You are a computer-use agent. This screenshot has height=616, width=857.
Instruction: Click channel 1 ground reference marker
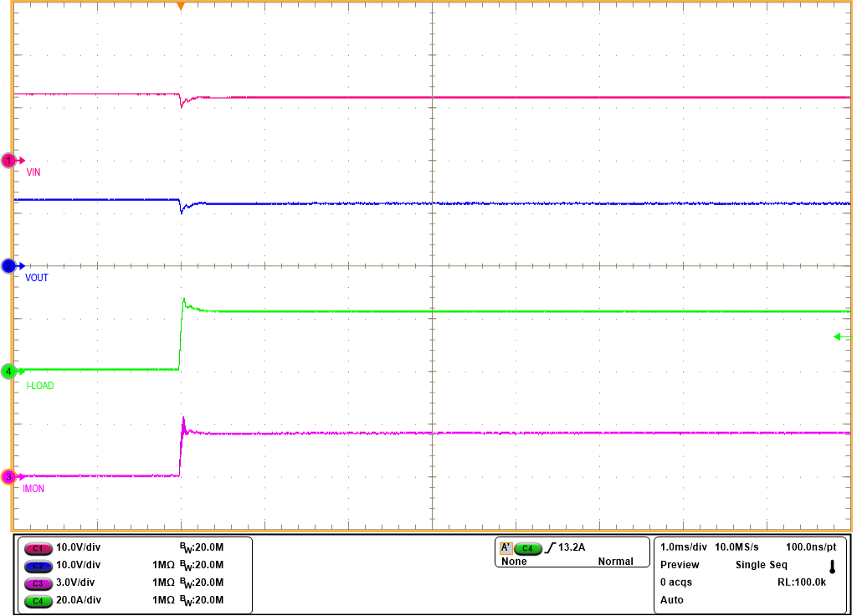(10, 160)
